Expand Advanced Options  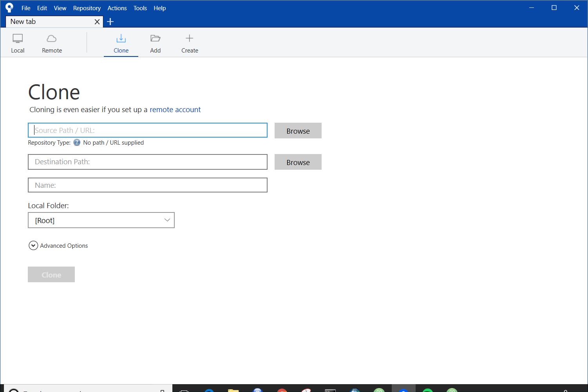(58, 245)
